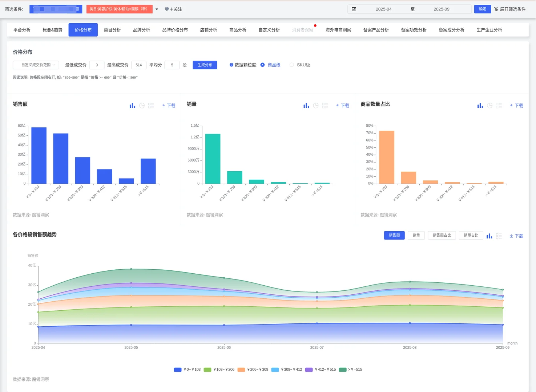Open the 商品分析 tab
Image resolution: width=536 pixels, height=392 pixels.
238,30
